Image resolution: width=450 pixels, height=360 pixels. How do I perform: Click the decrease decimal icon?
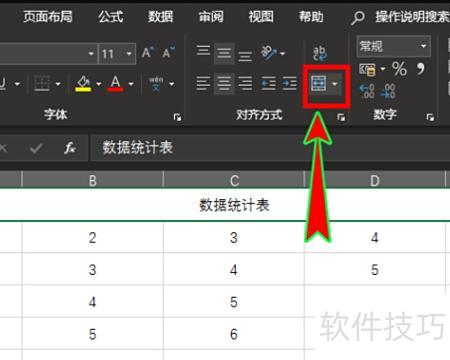388,91
